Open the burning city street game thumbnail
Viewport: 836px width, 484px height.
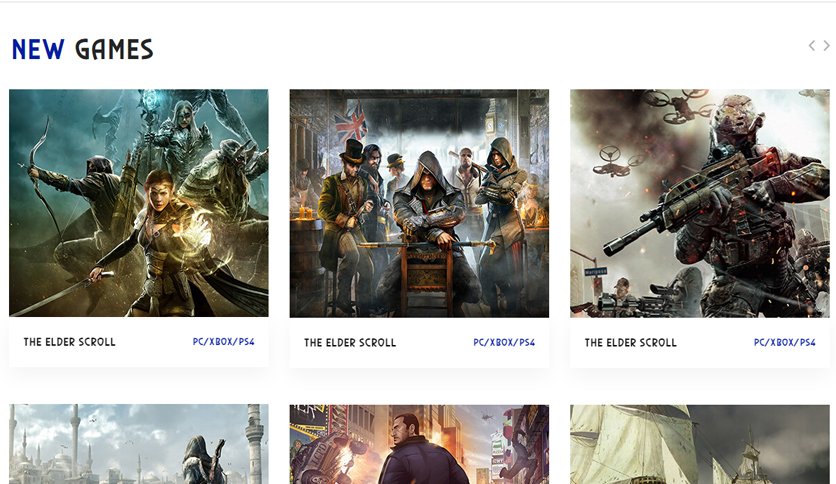(x=419, y=444)
